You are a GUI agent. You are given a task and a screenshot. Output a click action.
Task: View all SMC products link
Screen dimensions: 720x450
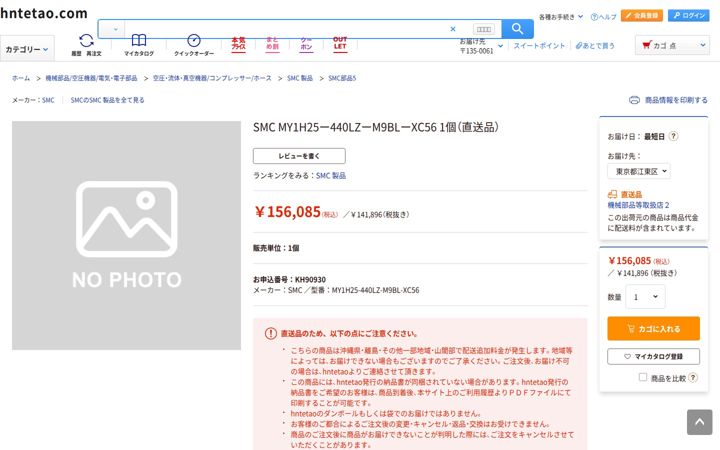click(x=107, y=100)
